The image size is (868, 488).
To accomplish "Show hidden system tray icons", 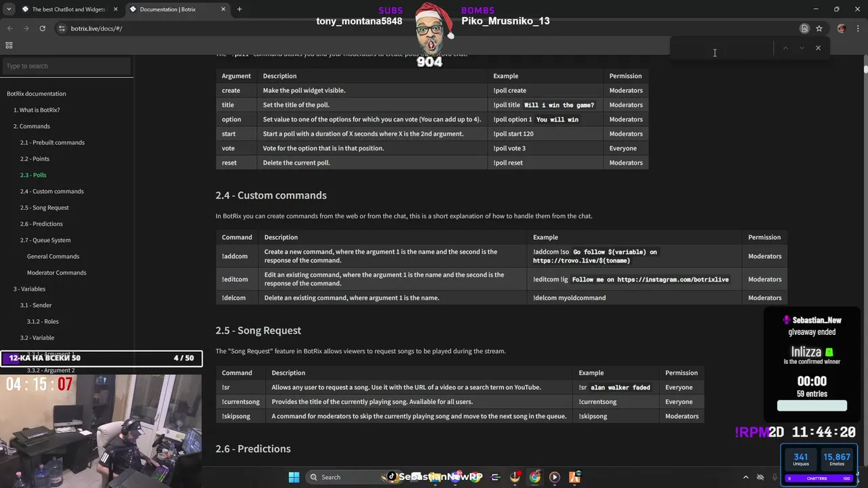I will coord(746,477).
